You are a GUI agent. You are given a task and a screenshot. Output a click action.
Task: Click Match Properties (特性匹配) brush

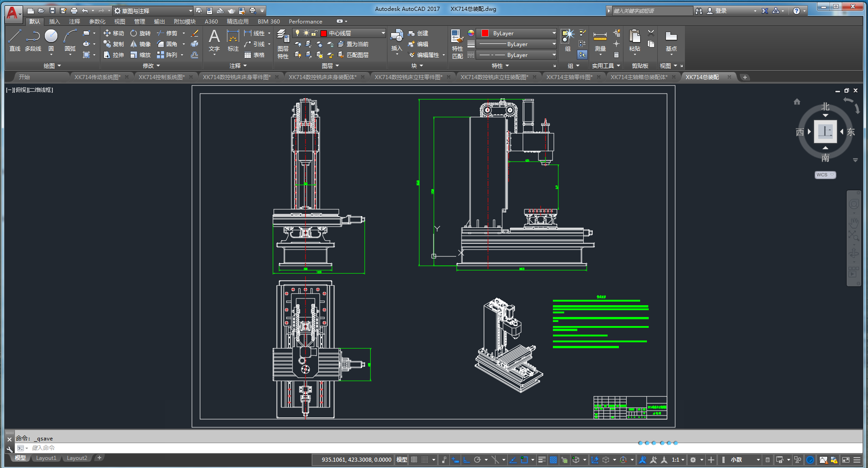[458, 44]
